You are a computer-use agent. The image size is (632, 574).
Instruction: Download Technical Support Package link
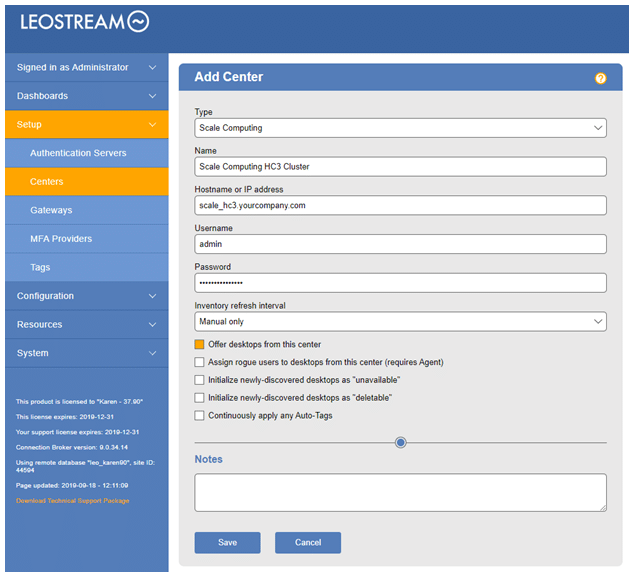tap(73, 501)
